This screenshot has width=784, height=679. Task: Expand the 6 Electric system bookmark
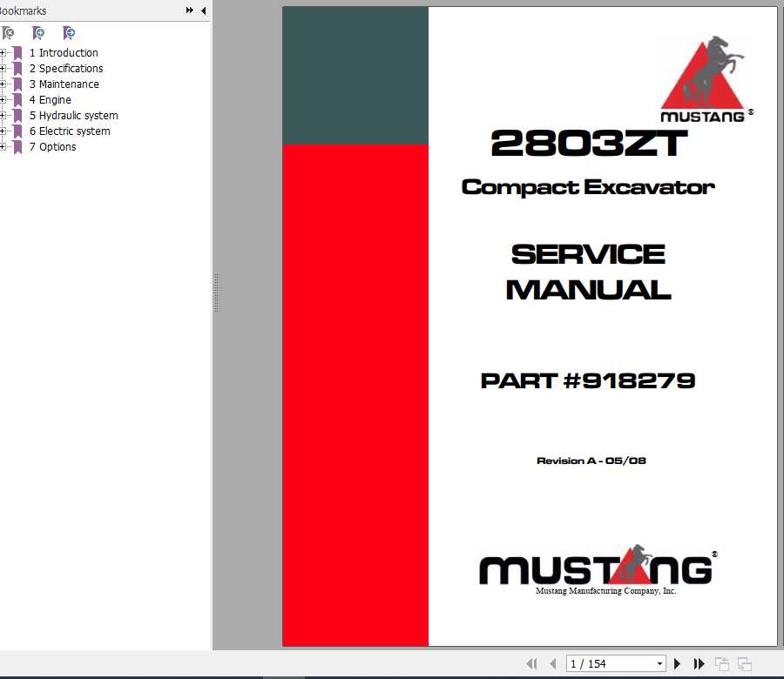tap(3, 131)
